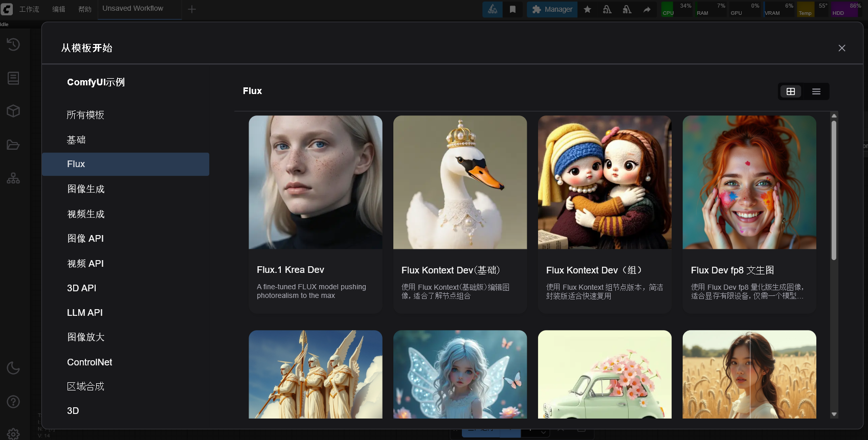Viewport: 868px width, 440px height.
Task: Click the Temp monitor
Action: pos(813,9)
